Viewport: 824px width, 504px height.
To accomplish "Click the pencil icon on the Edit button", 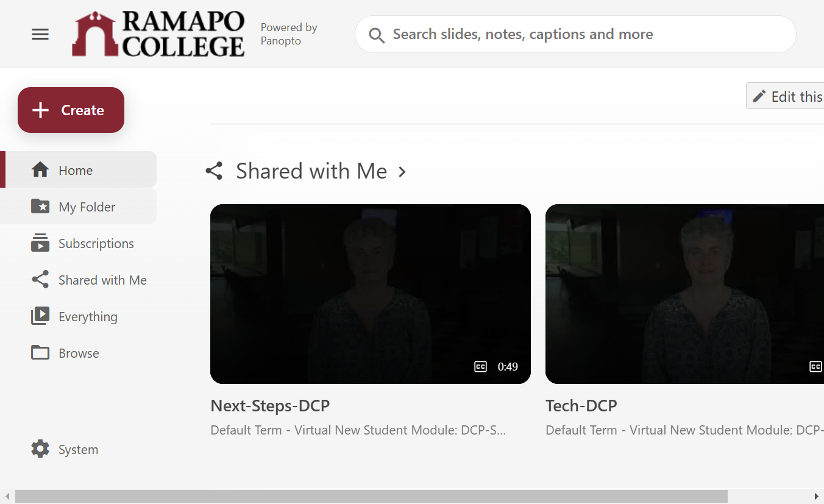I will pyautogui.click(x=759, y=96).
